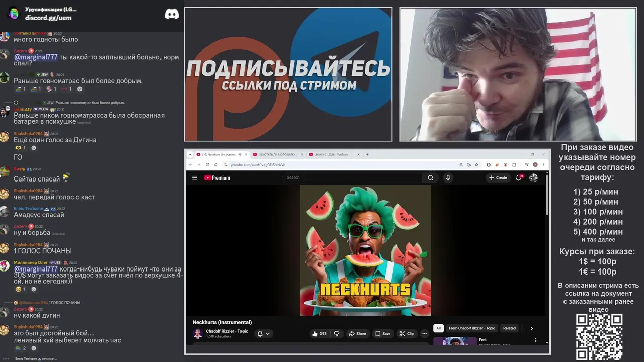
Task: Open Chadolf Rizzler channel avatar
Action: pyautogui.click(x=198, y=333)
